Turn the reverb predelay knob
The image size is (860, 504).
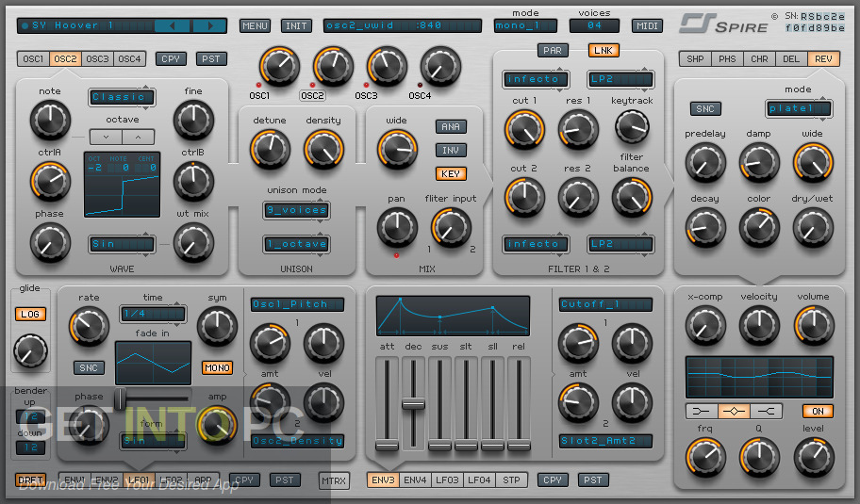click(x=705, y=163)
